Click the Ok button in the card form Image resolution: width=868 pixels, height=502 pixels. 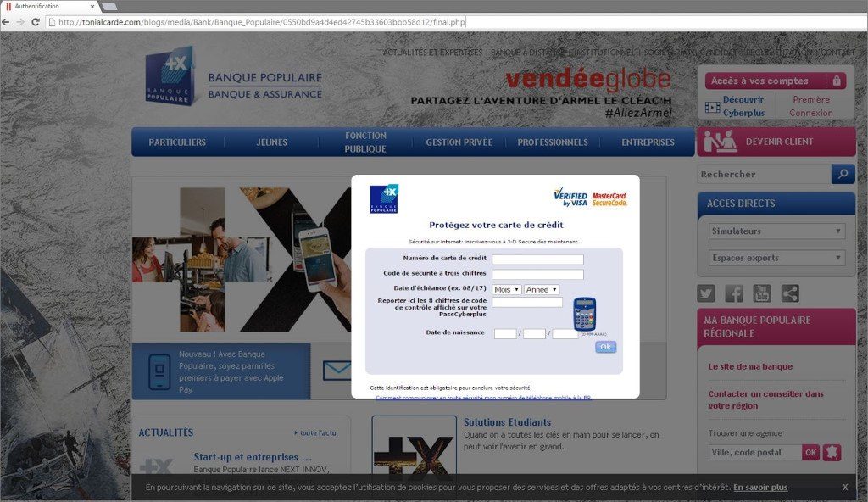coord(605,347)
